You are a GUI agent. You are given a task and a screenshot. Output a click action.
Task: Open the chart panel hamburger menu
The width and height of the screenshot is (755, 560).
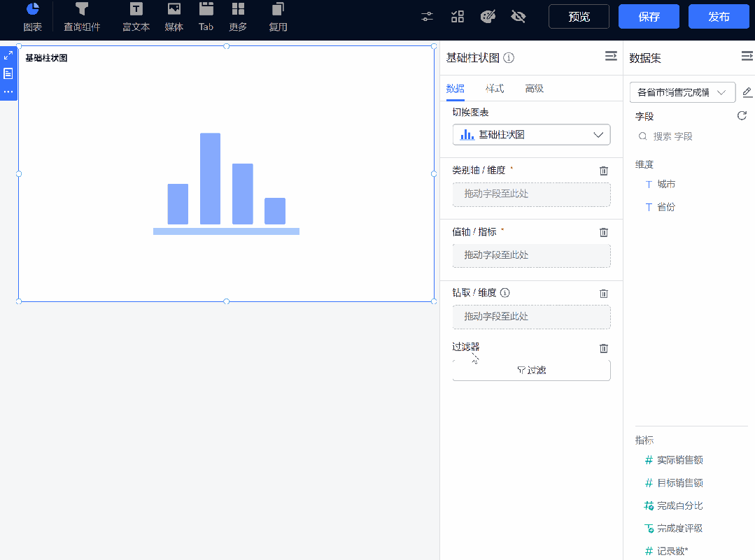(x=610, y=57)
